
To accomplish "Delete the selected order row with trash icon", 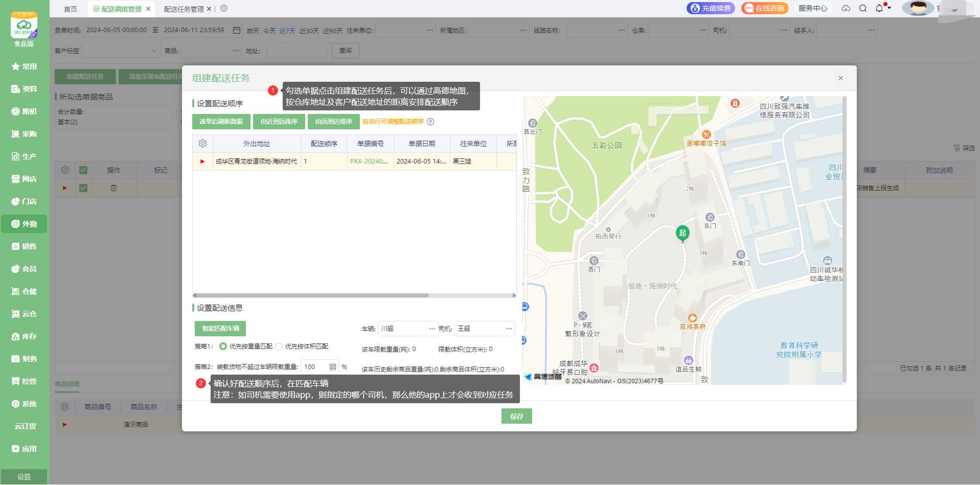I will [113, 188].
